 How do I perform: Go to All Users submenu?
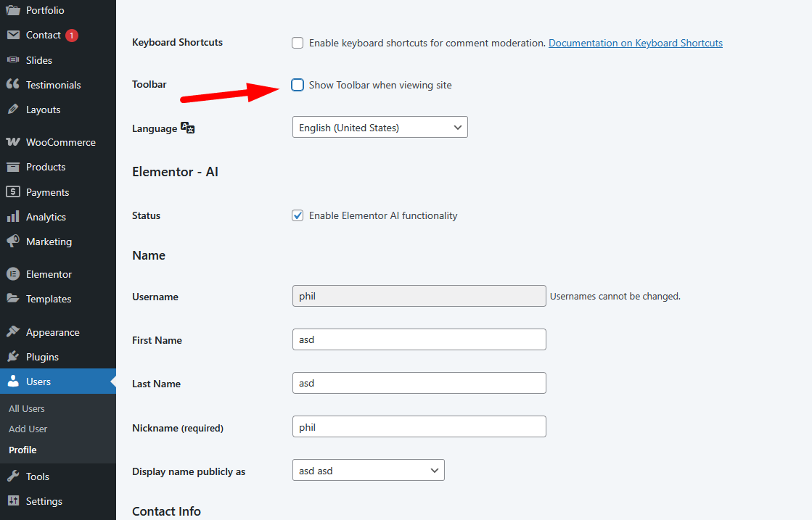[26, 408]
